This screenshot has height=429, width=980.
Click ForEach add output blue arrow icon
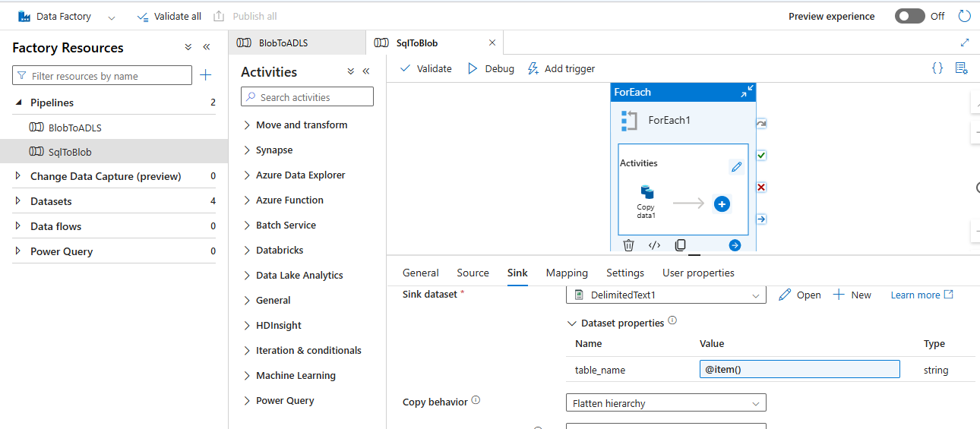[735, 244]
